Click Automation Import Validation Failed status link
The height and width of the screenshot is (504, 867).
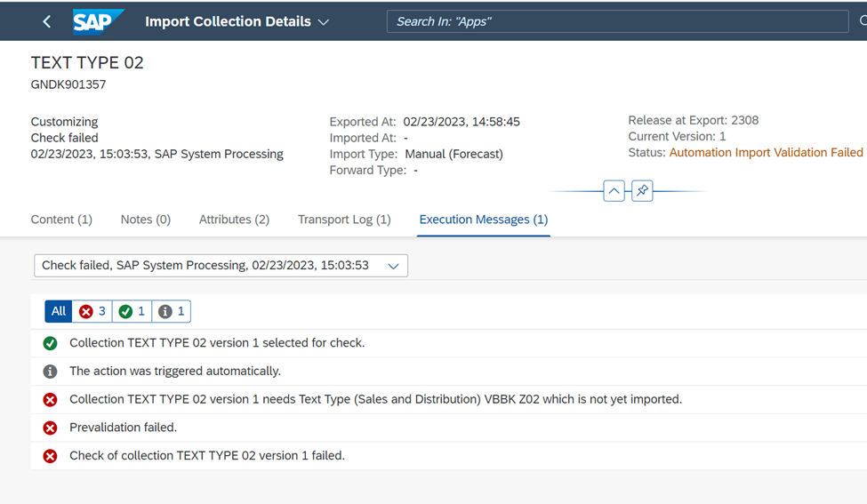(766, 153)
